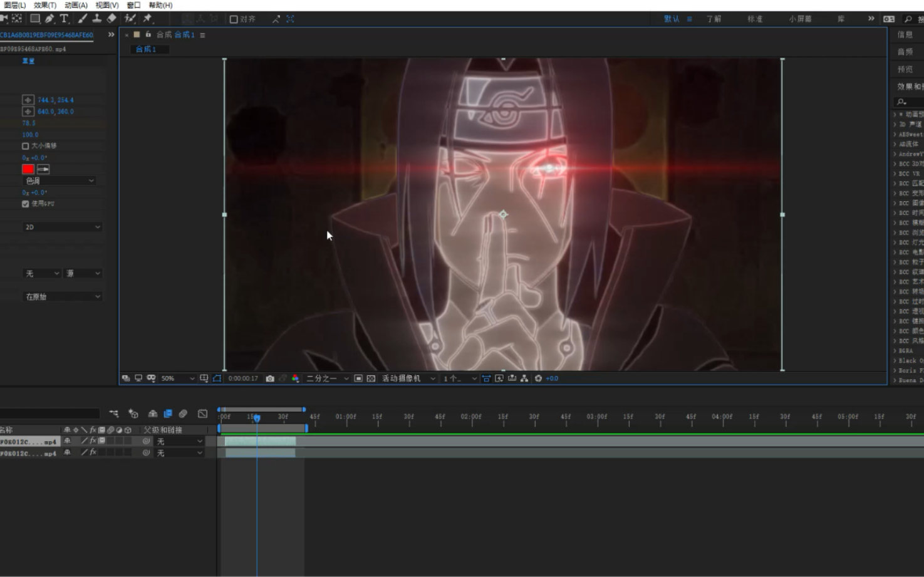
Task: Open the 动画(A) menu
Action: click(76, 5)
